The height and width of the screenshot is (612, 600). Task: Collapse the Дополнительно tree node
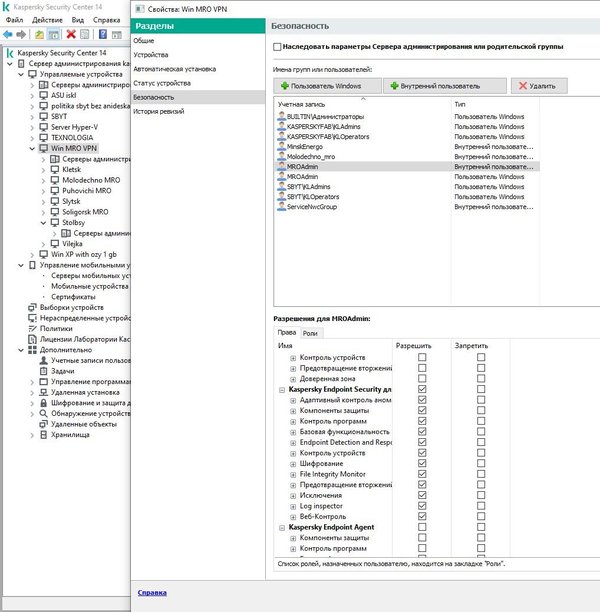pos(21,350)
